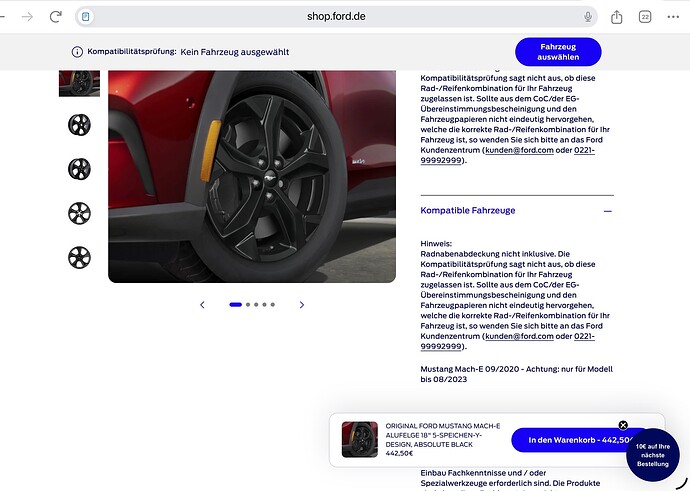Jump to second carousel dot
This screenshot has width=690, height=491.
[248, 304]
